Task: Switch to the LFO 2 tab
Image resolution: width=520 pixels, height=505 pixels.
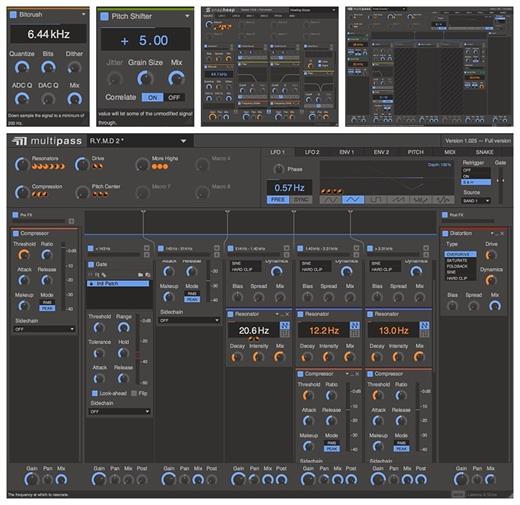Action: (312, 152)
